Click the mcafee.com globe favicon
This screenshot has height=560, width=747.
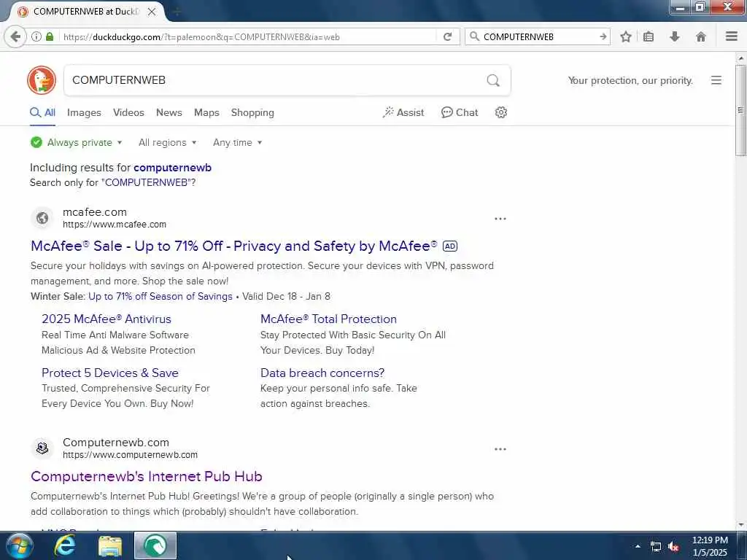(x=42, y=218)
